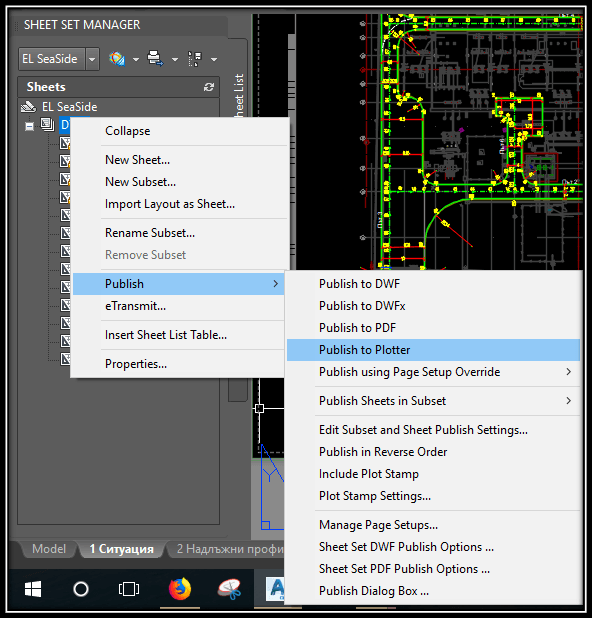Launch Firefox from the taskbar

click(180, 589)
